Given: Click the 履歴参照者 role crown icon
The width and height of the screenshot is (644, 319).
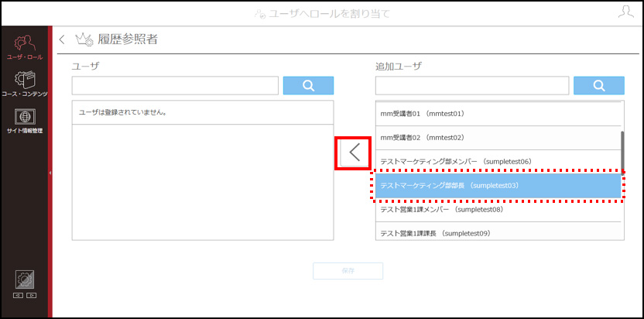Looking at the screenshot, I should pyautogui.click(x=84, y=39).
